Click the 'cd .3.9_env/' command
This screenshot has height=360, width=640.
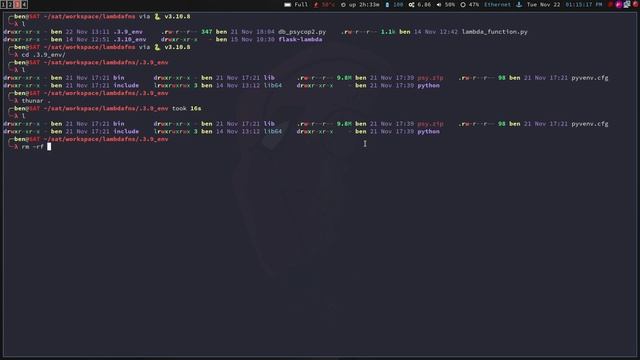click(44, 55)
